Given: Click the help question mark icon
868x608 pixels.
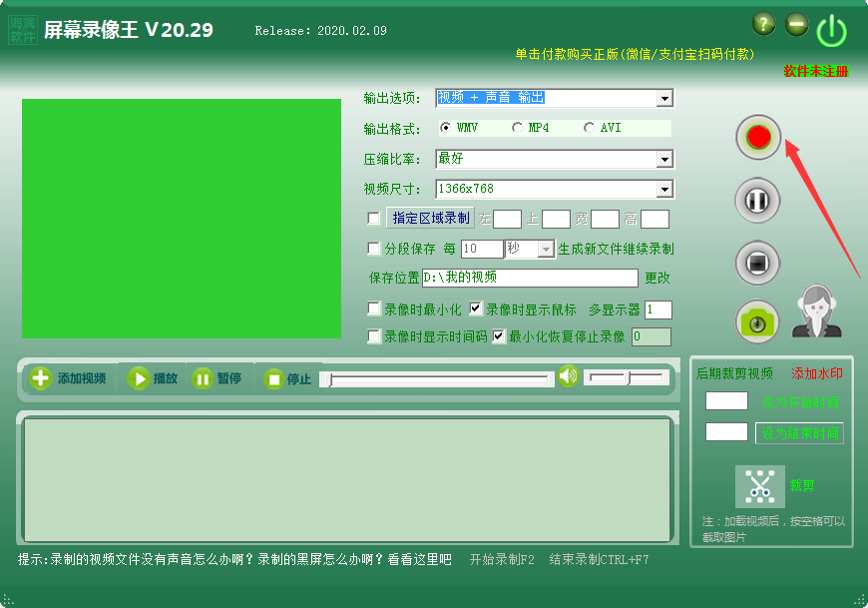Looking at the screenshot, I should 762,23.
